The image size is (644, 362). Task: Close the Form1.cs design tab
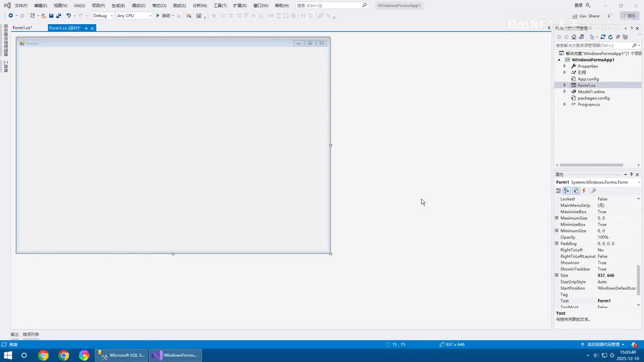(92, 28)
